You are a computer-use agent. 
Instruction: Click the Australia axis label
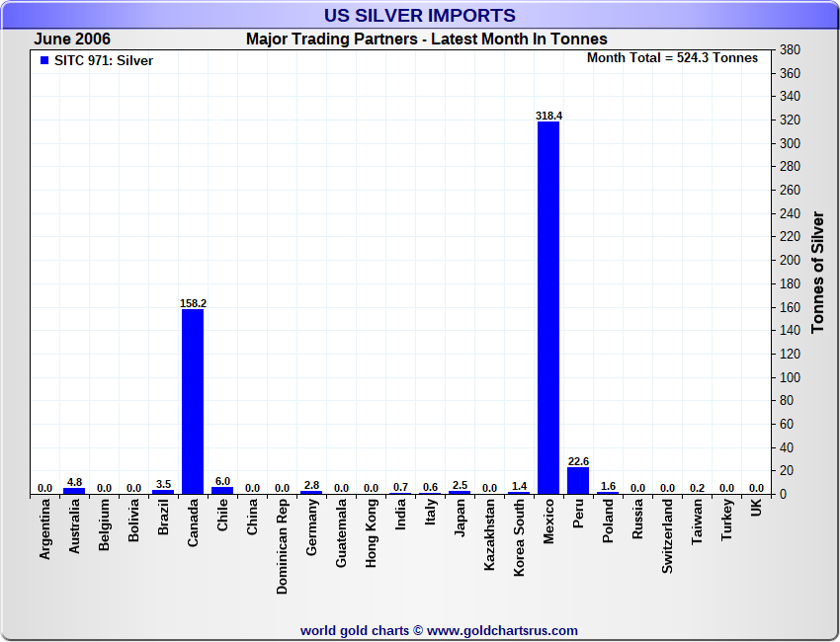click(x=74, y=525)
